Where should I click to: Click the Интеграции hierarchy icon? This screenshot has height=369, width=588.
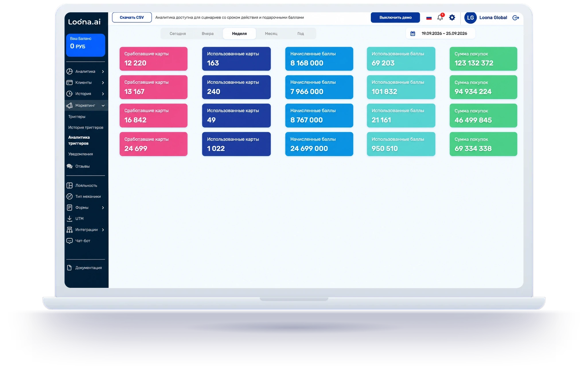(x=69, y=230)
